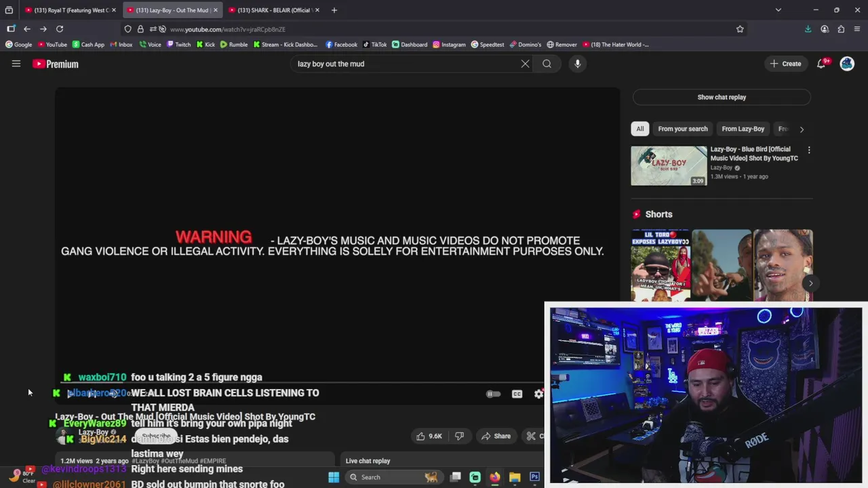Viewport: 868px width, 488px height.
Task: Open Domino's bookmark
Action: pos(526,45)
